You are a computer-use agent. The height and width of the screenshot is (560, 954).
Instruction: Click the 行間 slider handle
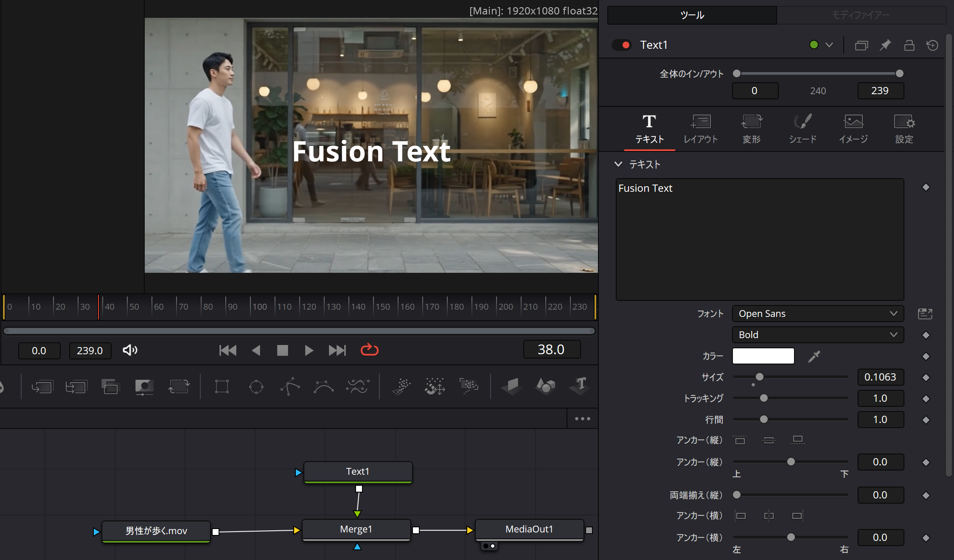coord(764,419)
